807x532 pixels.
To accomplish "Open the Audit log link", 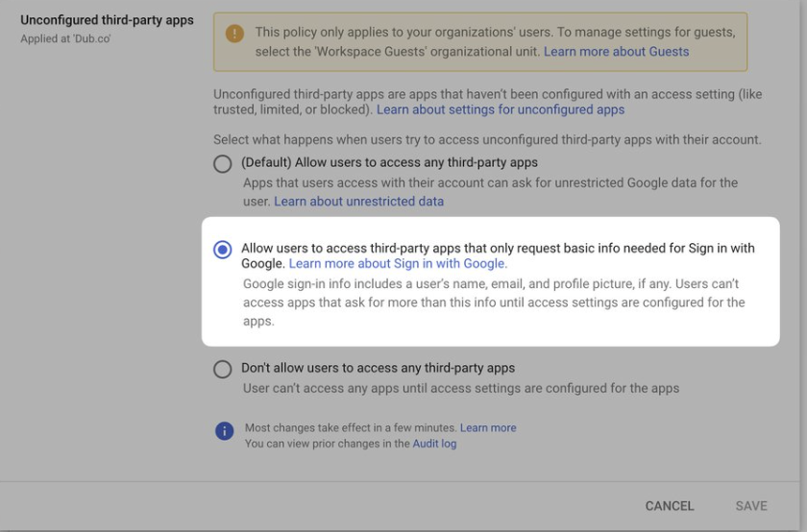I will (x=434, y=444).
